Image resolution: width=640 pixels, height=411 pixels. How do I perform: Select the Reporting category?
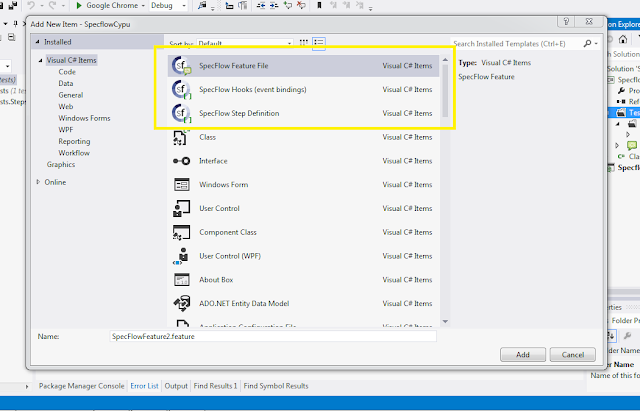coord(74,141)
